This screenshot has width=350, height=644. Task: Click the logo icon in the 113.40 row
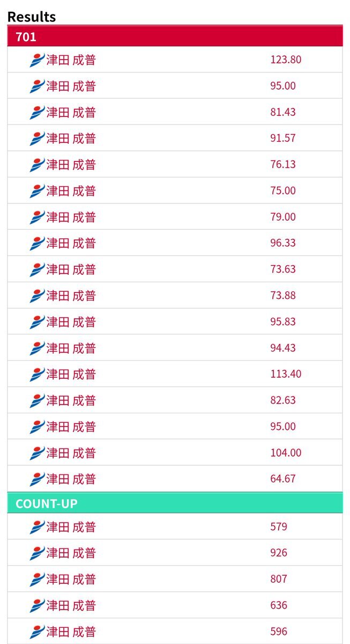(x=37, y=375)
